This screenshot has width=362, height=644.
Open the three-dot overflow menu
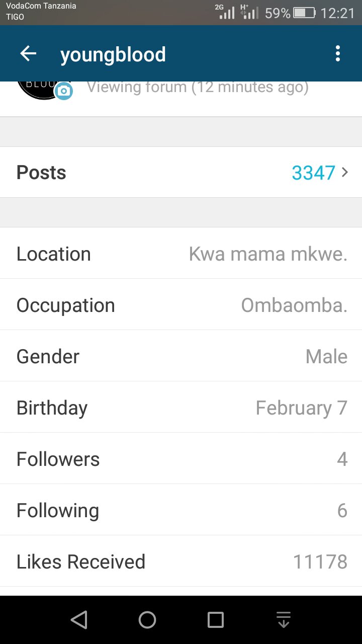click(x=337, y=54)
